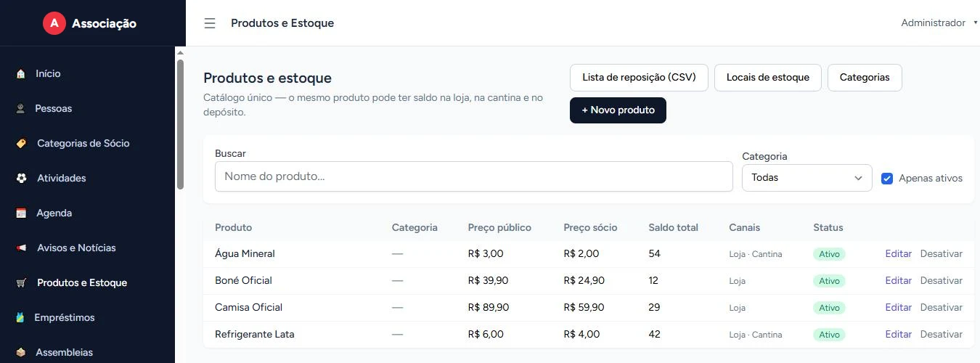This screenshot has height=363, width=980.
Task: Toggle the hamburger sidebar menu icon
Action: tap(210, 23)
